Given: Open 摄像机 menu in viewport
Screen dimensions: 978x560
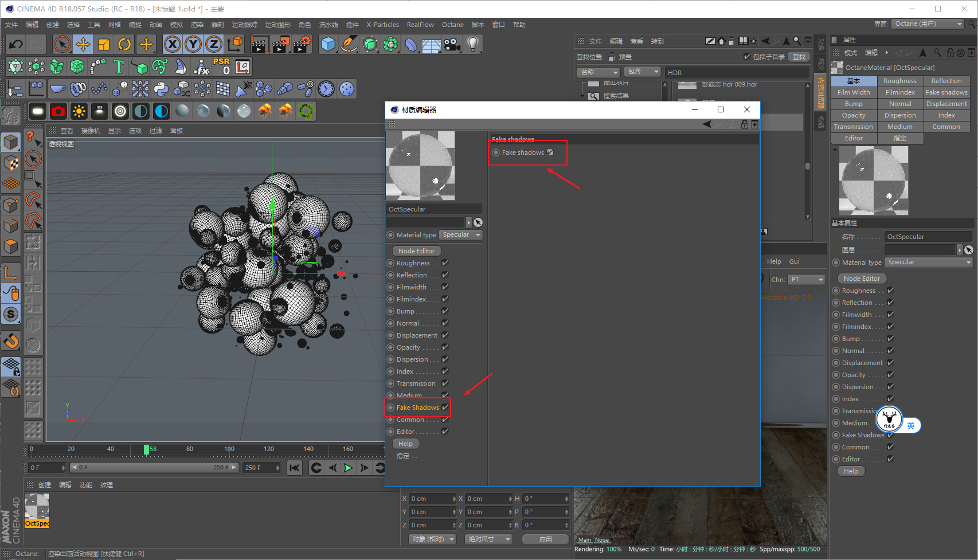Looking at the screenshot, I should click(91, 131).
